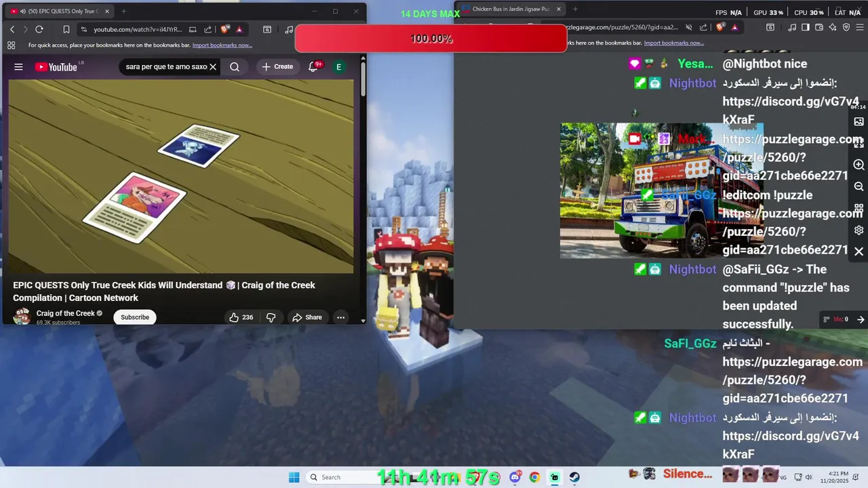
Task: Open Leo AI sparkle in puzzle window
Action: click(x=833, y=27)
